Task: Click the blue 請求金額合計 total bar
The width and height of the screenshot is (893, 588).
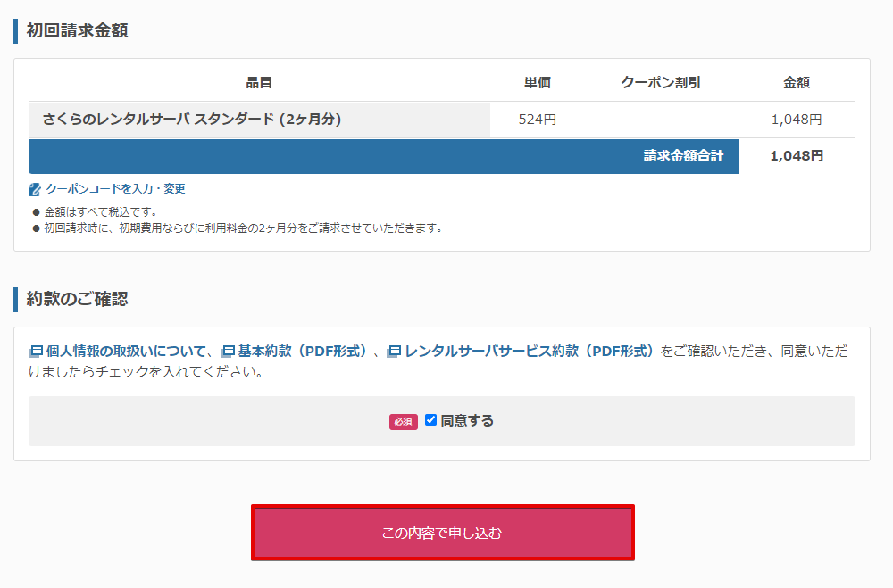Action: coord(383,156)
